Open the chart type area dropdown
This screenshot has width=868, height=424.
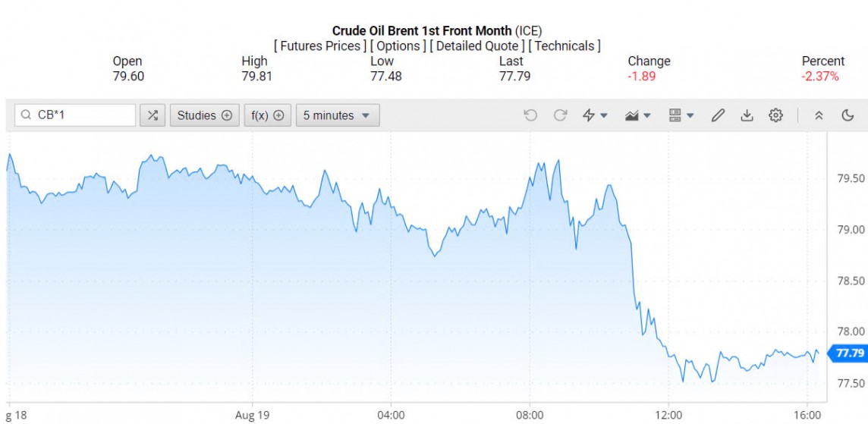(x=637, y=115)
